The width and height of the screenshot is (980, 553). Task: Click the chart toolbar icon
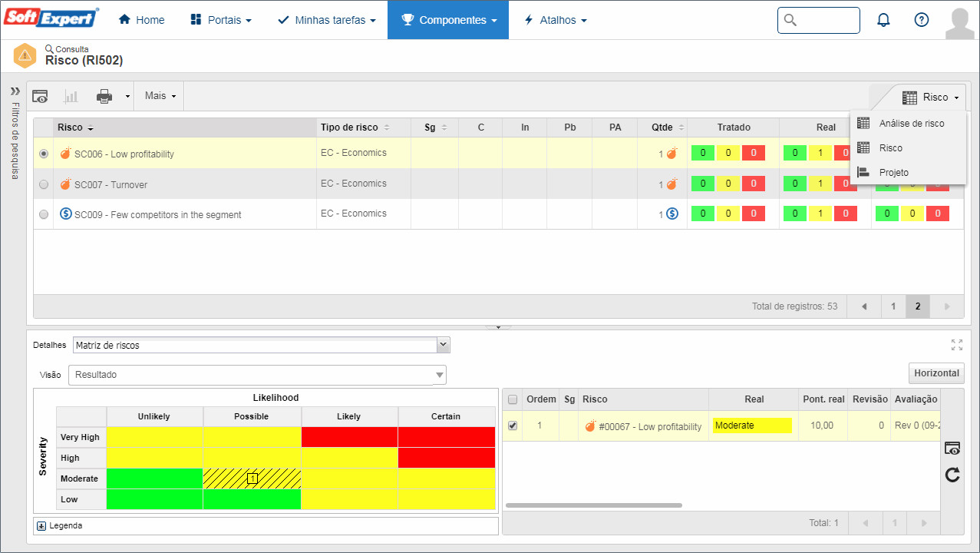[x=71, y=96]
